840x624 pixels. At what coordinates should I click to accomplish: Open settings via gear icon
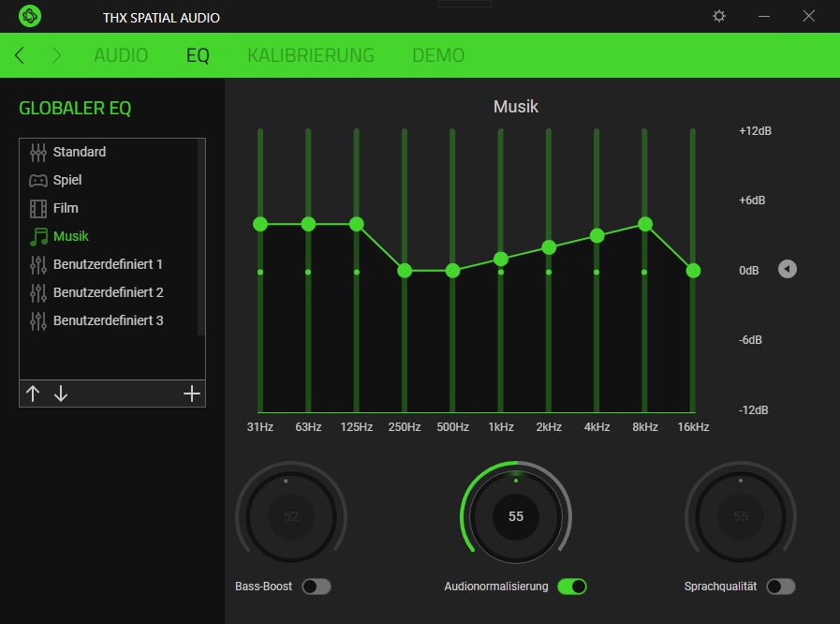click(719, 16)
